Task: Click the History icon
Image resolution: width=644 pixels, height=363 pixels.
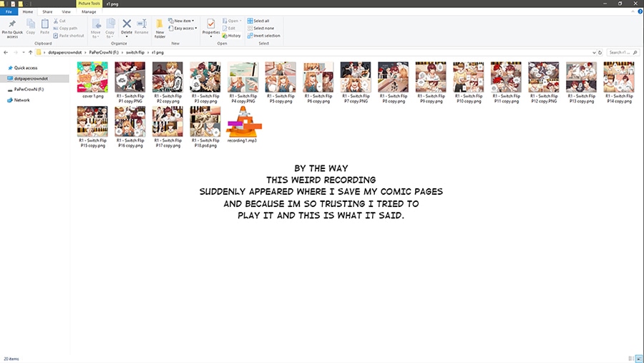Action: pyautogui.click(x=232, y=35)
